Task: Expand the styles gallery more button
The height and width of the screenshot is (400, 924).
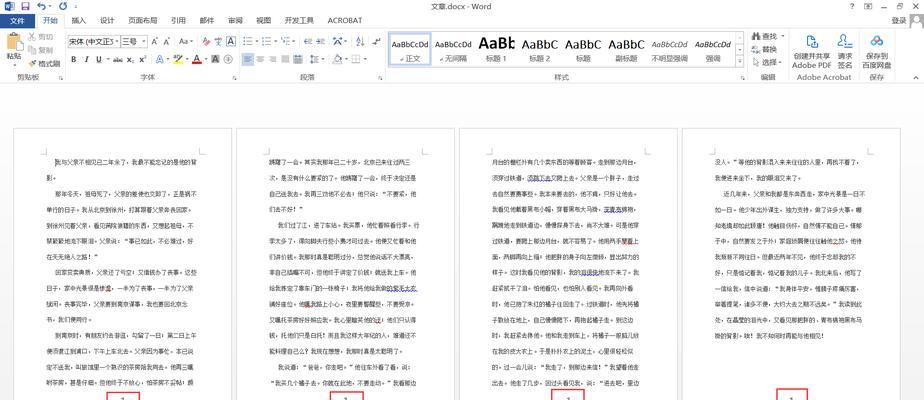Action: coord(740,61)
